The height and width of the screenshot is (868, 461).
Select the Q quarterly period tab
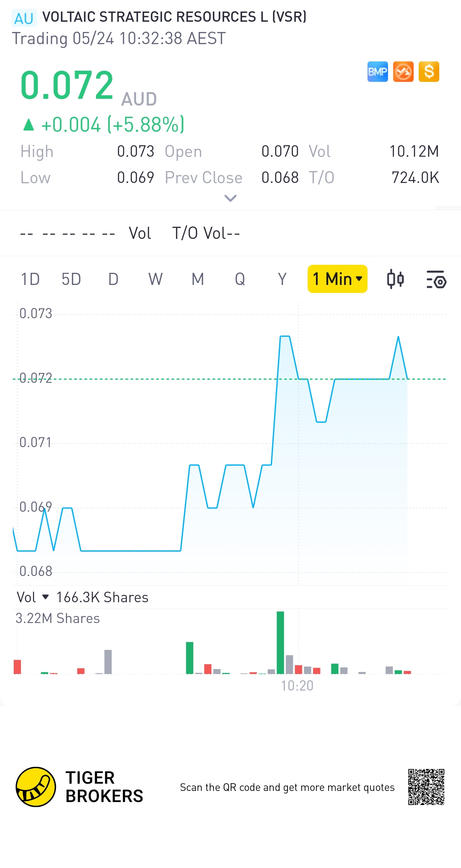click(x=240, y=279)
